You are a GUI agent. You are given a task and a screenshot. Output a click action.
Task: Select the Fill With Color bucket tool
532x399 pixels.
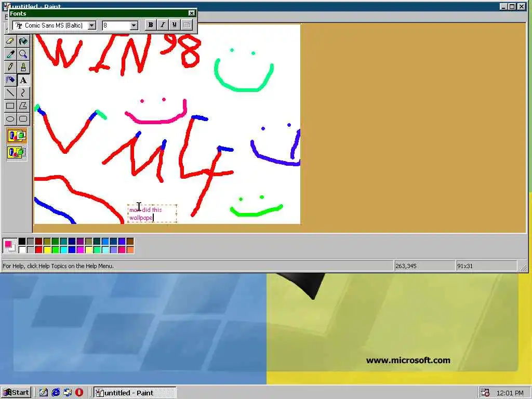click(23, 41)
